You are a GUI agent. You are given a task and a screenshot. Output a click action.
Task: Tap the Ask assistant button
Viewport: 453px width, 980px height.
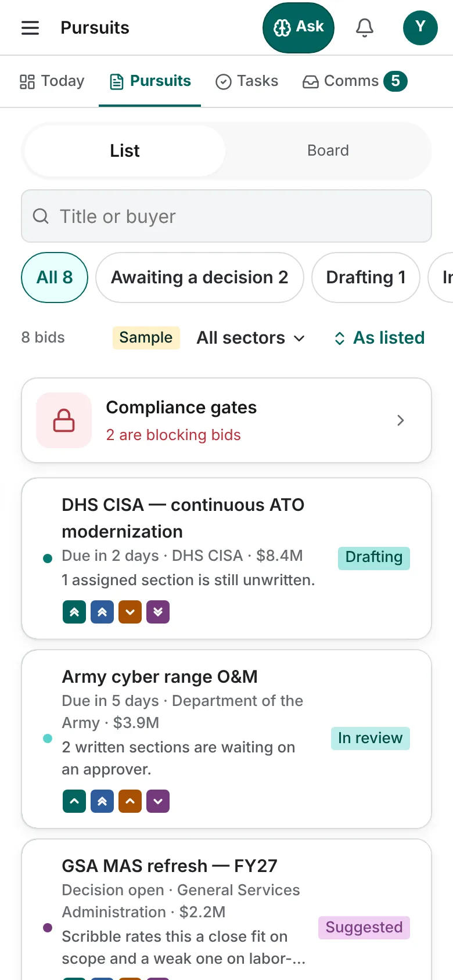(x=299, y=28)
